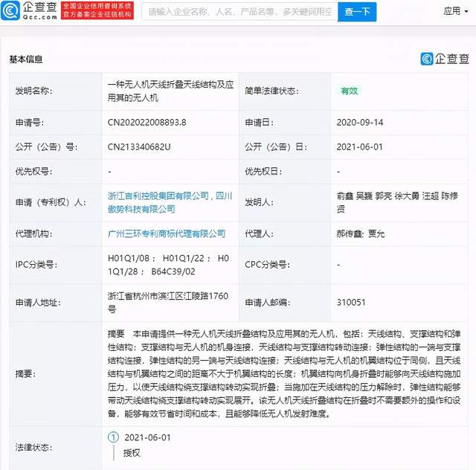The height and width of the screenshot is (470, 476).
Task: Click the 基本信息 section heading
Action: (x=26, y=59)
